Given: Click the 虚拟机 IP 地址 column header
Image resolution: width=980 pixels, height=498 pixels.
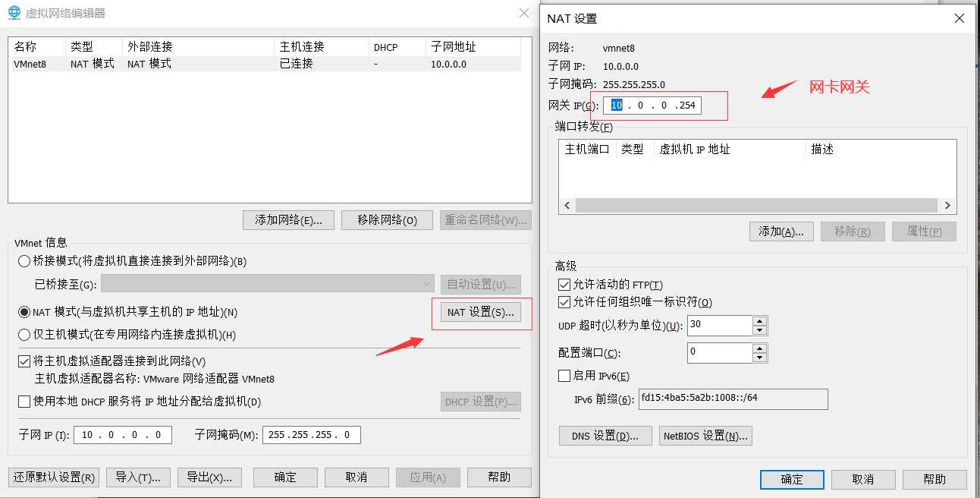Looking at the screenshot, I should point(730,149).
